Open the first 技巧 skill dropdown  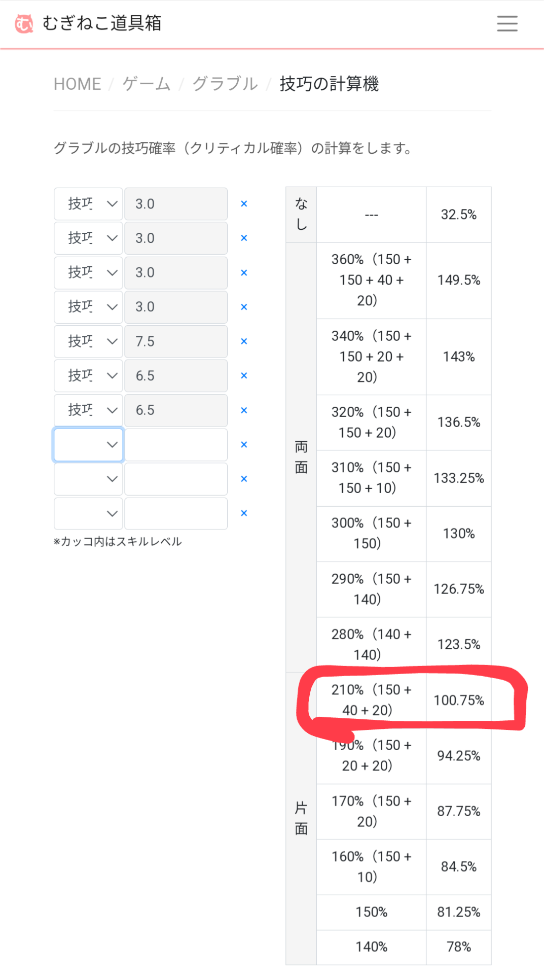tap(88, 204)
